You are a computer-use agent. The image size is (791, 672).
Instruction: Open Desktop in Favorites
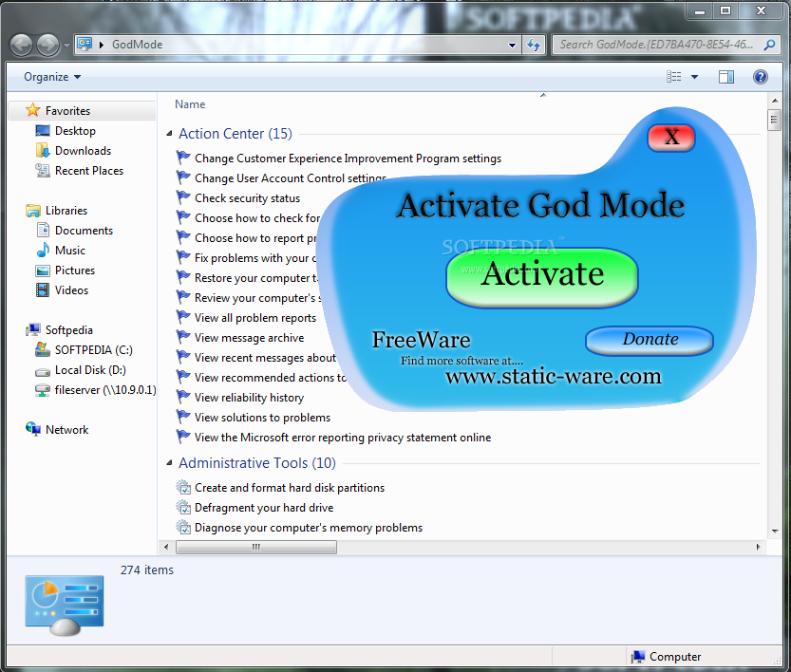coord(75,131)
